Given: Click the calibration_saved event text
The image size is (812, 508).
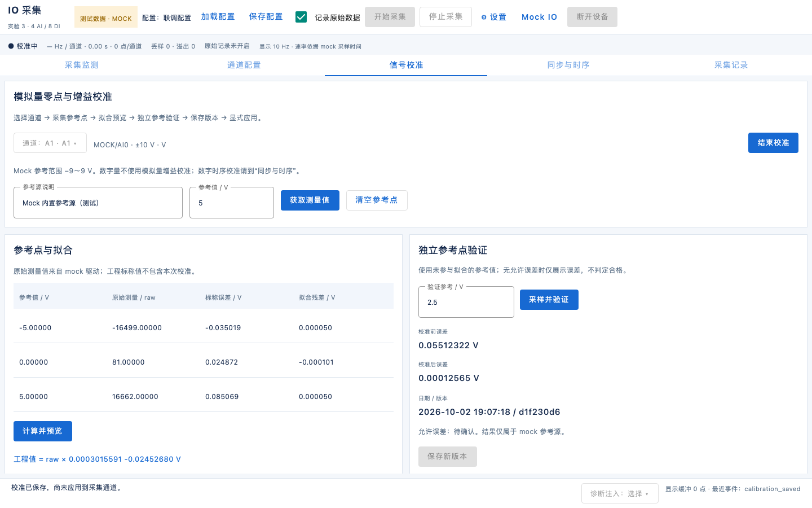Looking at the screenshot, I should click(773, 489).
